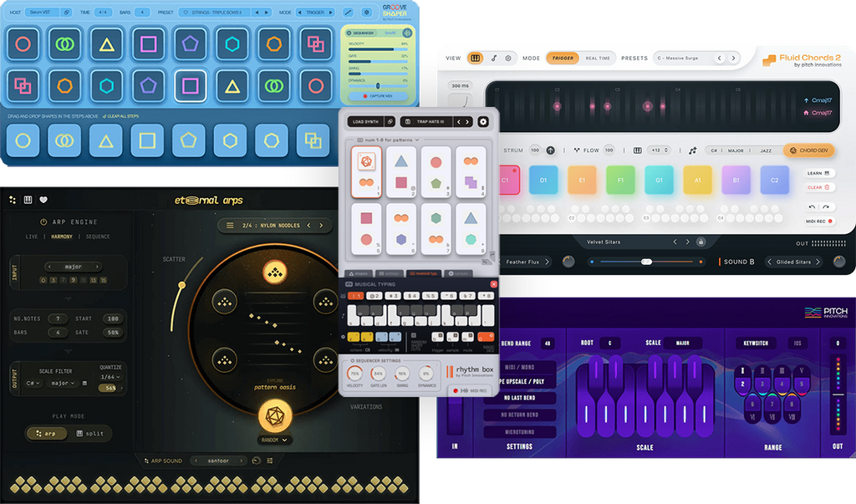This screenshot has height=504, width=856.
Task: Select the triangle shape in Groove Shaper palette
Action: (106, 141)
